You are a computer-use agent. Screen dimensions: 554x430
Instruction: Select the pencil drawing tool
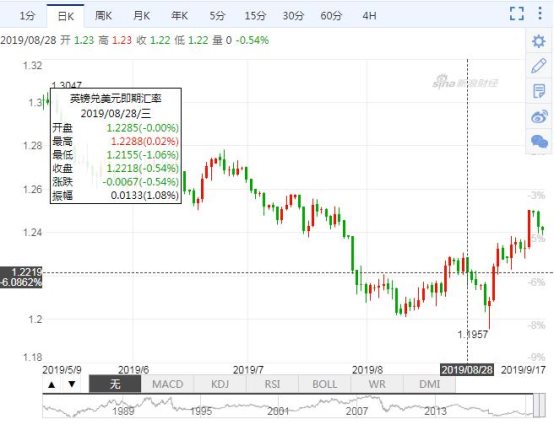tap(539, 66)
